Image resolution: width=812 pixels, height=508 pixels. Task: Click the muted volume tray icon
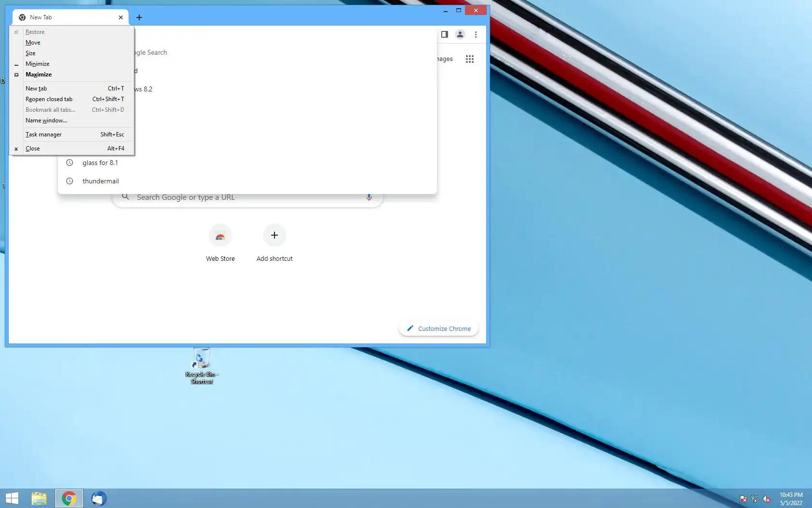click(x=767, y=499)
